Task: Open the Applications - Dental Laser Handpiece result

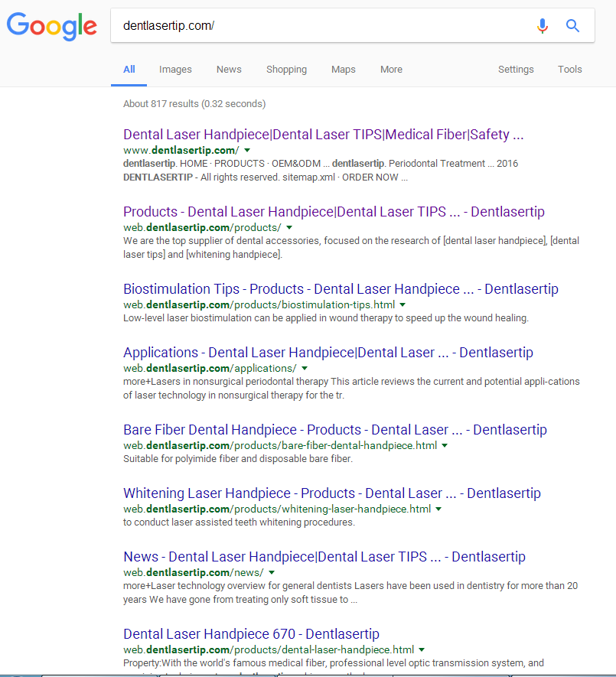Action: 328,353
